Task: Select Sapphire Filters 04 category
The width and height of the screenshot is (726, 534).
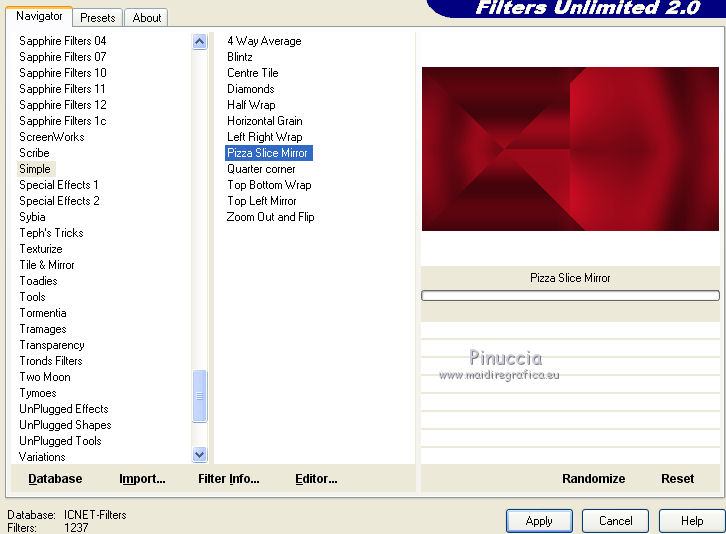Action: 63,41
